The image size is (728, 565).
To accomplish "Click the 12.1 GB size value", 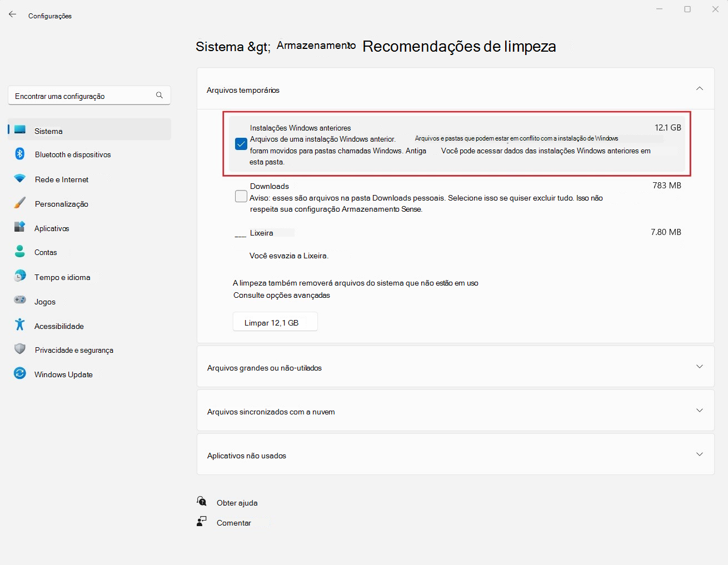I will coord(668,127).
